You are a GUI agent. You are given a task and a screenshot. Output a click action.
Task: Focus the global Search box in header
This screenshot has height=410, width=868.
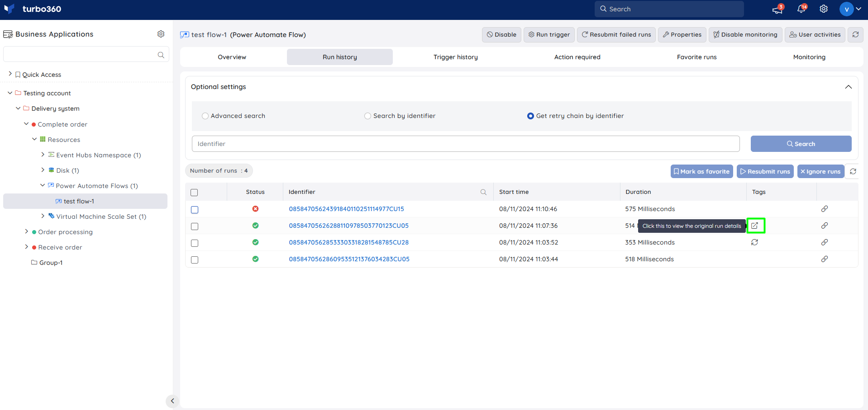pyautogui.click(x=669, y=9)
